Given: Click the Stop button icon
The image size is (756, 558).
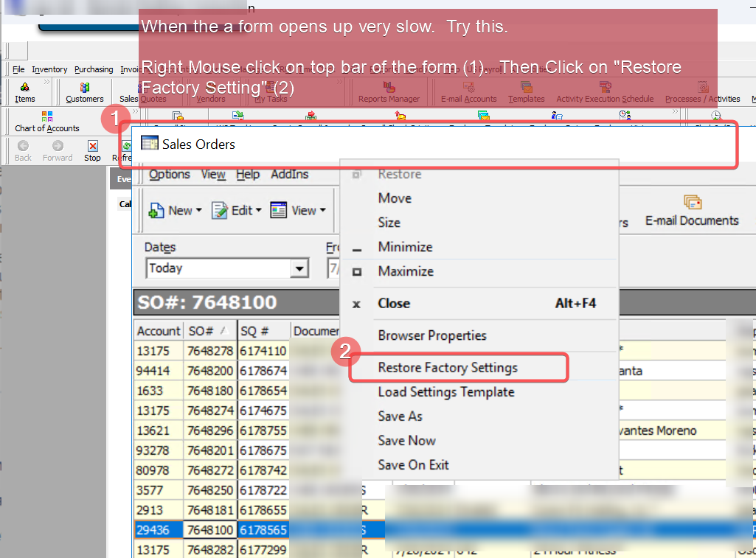Looking at the screenshot, I should 93,145.
